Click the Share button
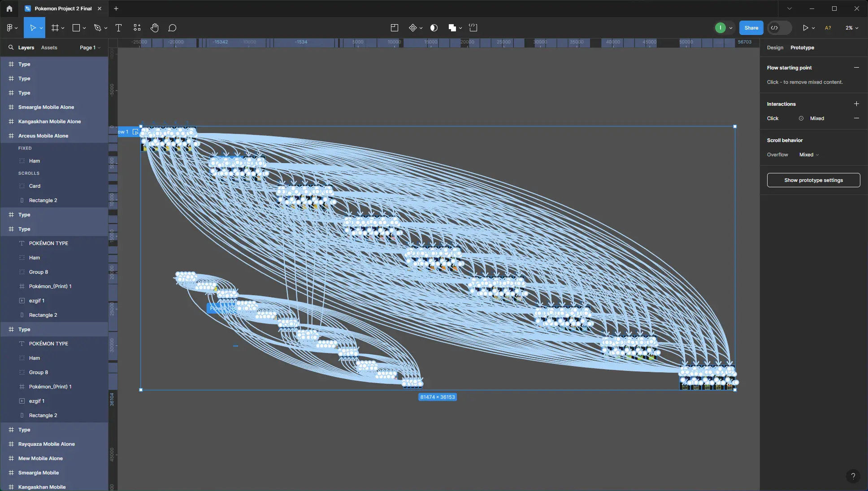 (x=751, y=28)
